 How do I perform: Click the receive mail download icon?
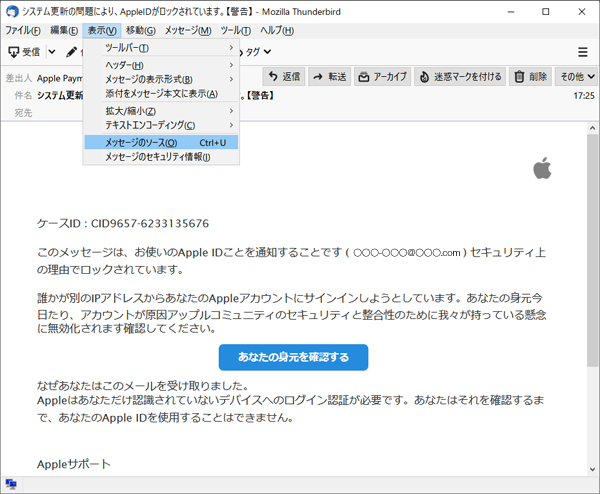pyautogui.click(x=14, y=52)
